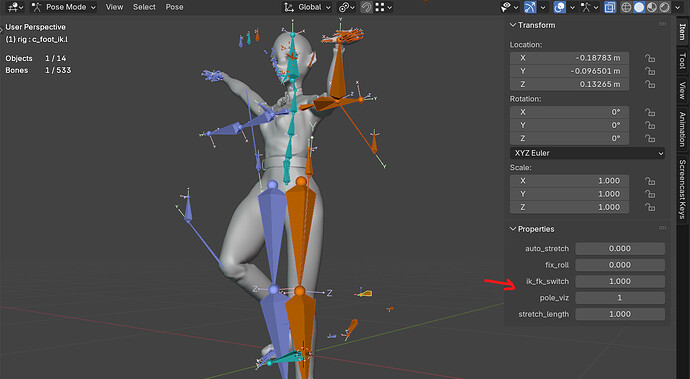The height and width of the screenshot is (379, 690).
Task: Click the pole_viz value field
Action: tap(620, 298)
